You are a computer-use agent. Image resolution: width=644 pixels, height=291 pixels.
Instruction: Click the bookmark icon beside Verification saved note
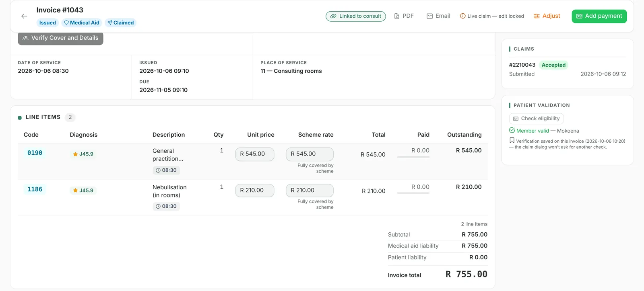click(512, 140)
